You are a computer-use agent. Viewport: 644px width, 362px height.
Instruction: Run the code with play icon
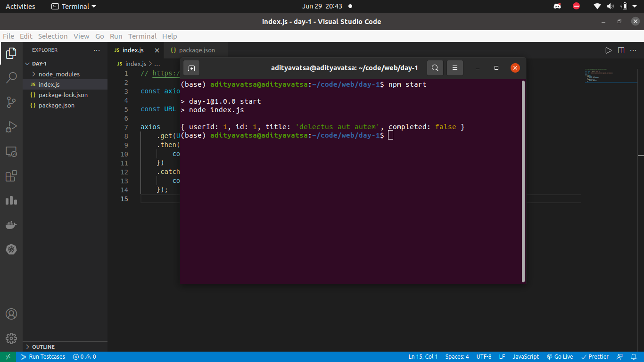click(609, 50)
